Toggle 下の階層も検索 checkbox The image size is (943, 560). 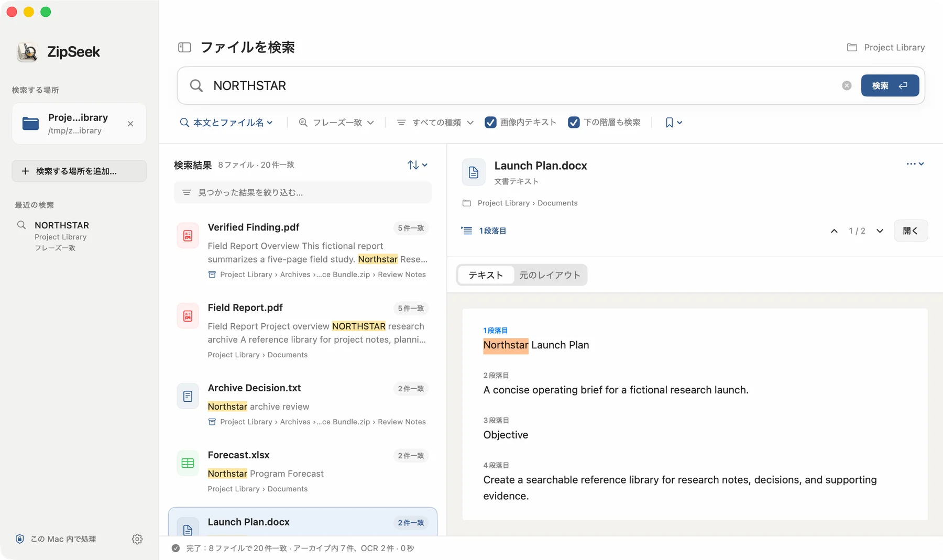point(574,123)
